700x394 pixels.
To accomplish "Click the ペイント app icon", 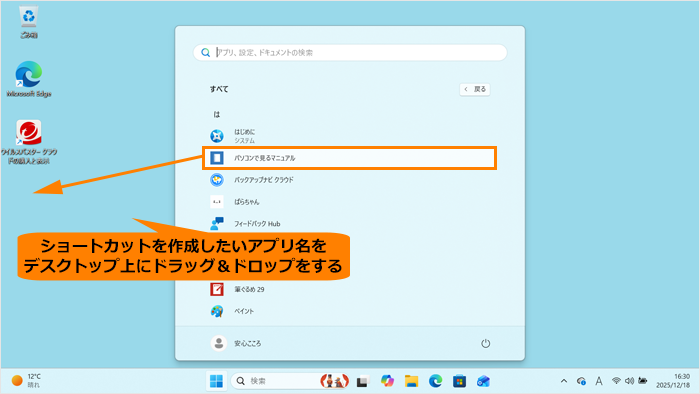I will (217, 311).
